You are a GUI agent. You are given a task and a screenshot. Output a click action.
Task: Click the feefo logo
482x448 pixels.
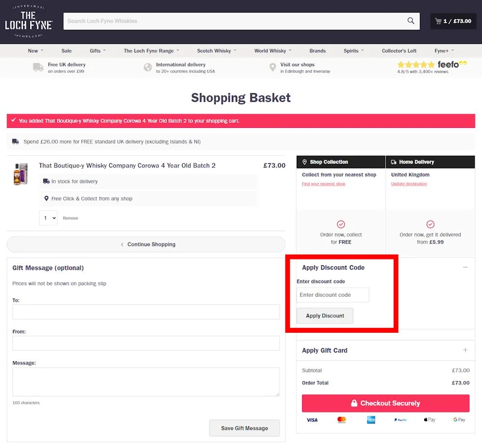coord(452,64)
